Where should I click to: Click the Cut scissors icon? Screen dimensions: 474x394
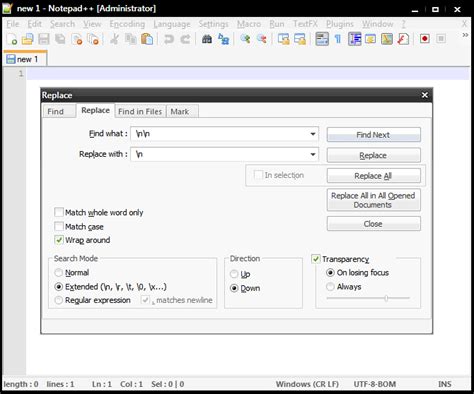[x=114, y=39]
